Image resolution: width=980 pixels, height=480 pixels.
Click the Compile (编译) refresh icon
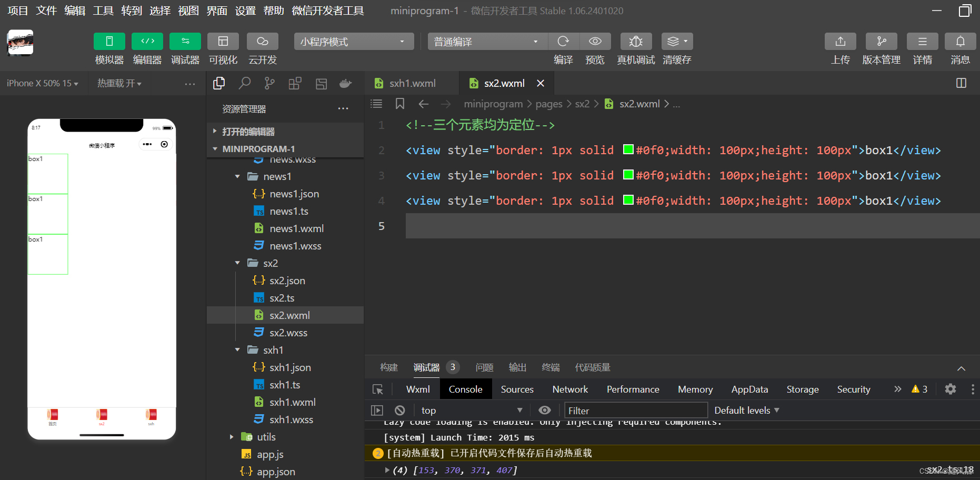(563, 42)
